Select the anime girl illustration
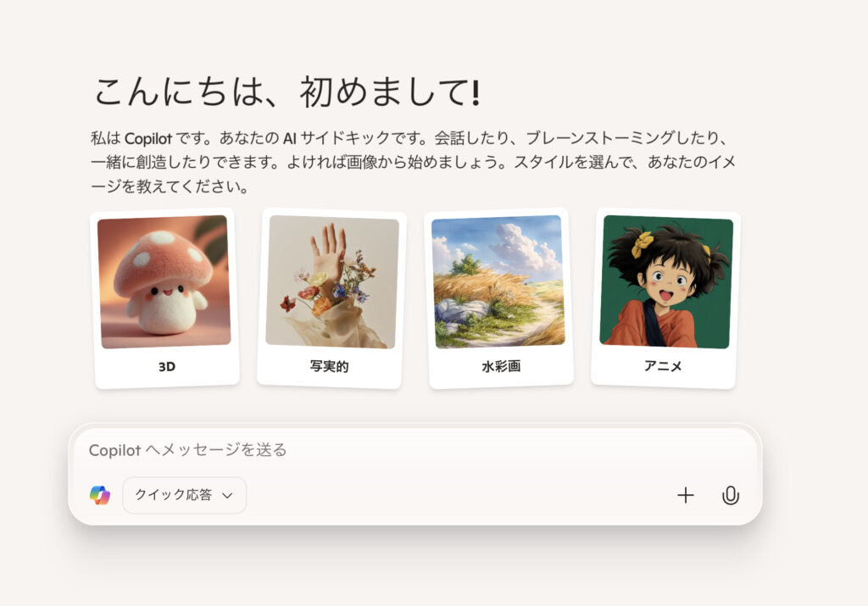868x606 pixels. point(666,281)
